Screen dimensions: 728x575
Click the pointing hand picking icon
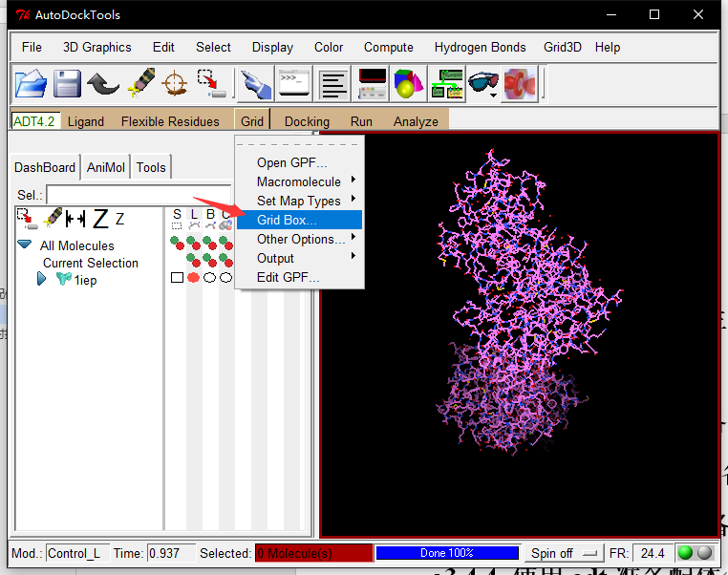pyautogui.click(x=256, y=84)
